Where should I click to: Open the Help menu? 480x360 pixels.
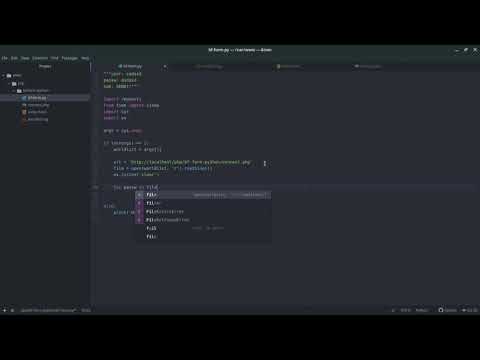[85, 58]
